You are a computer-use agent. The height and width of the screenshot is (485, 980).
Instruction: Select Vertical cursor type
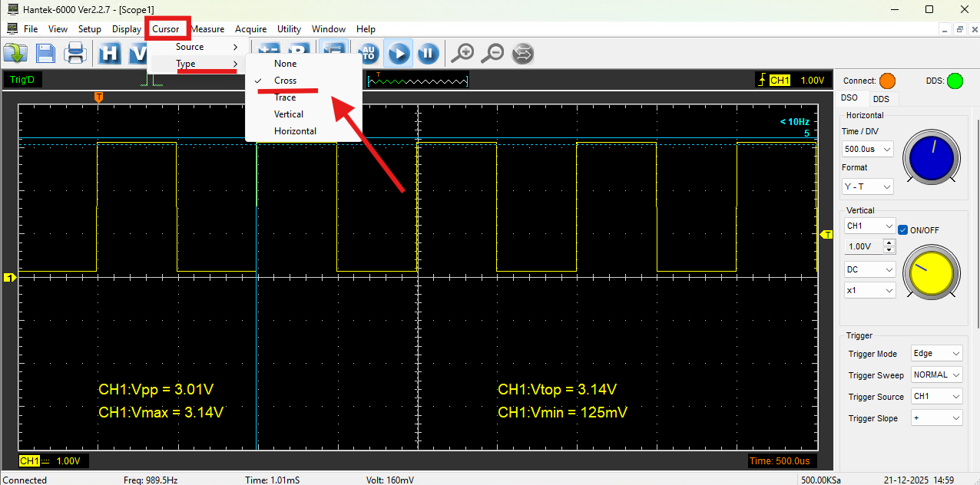(303, 114)
